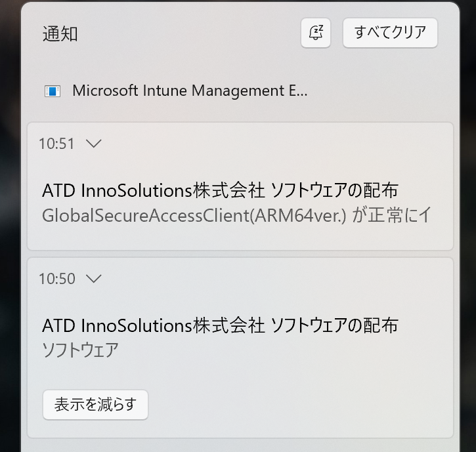The width and height of the screenshot is (476, 452).
Task: Click empty space right of the 10:50 chevron
Action: coord(276,279)
